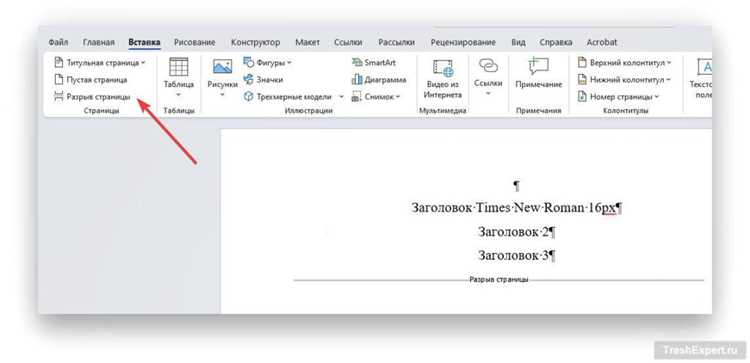Click the Титульная страница icon
The width and height of the screenshot is (750, 363).
point(58,63)
